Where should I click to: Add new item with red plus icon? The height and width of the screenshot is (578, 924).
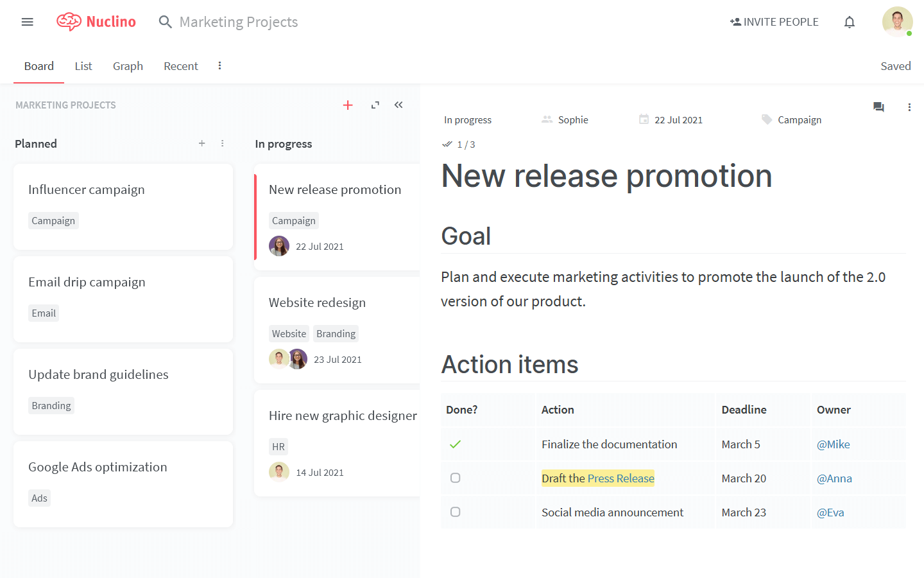(x=348, y=105)
